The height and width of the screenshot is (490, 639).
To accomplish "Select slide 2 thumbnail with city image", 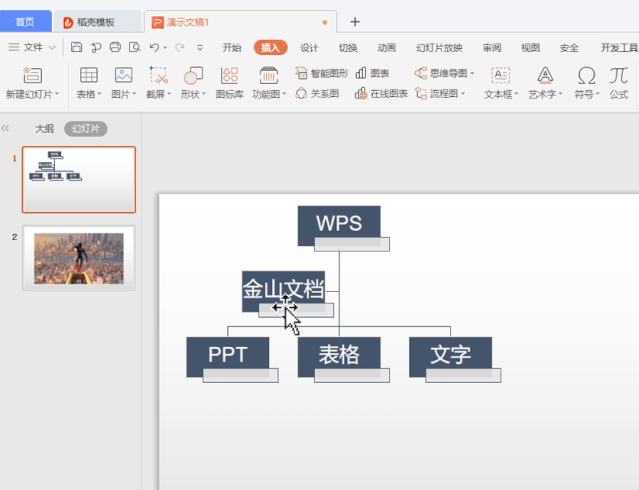I will (x=79, y=258).
